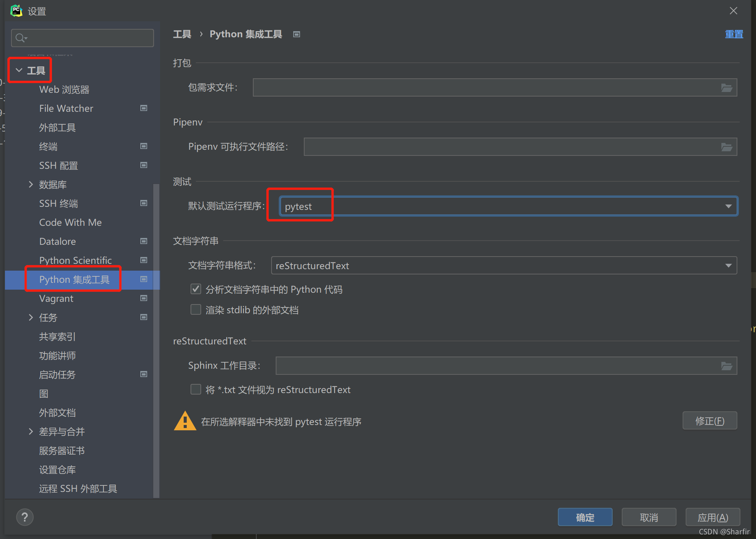The width and height of the screenshot is (756, 539).
Task: Click 修正(F) to install pytest
Action: [710, 421]
